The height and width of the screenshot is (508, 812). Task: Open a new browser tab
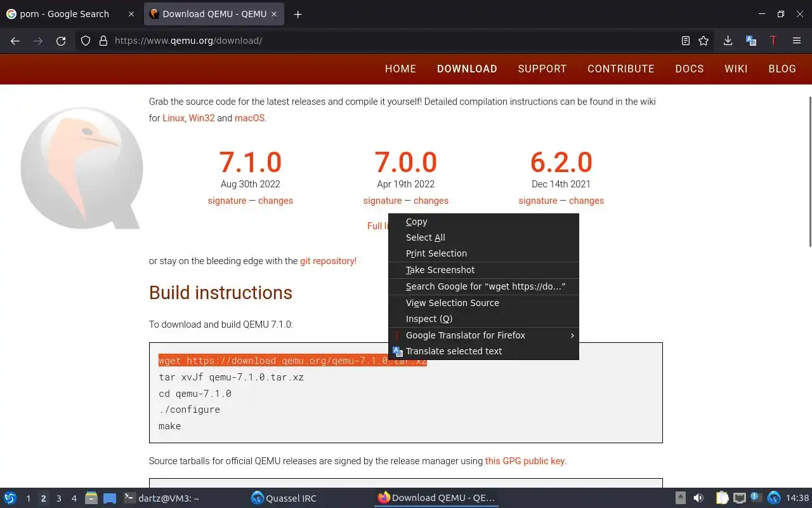click(298, 14)
